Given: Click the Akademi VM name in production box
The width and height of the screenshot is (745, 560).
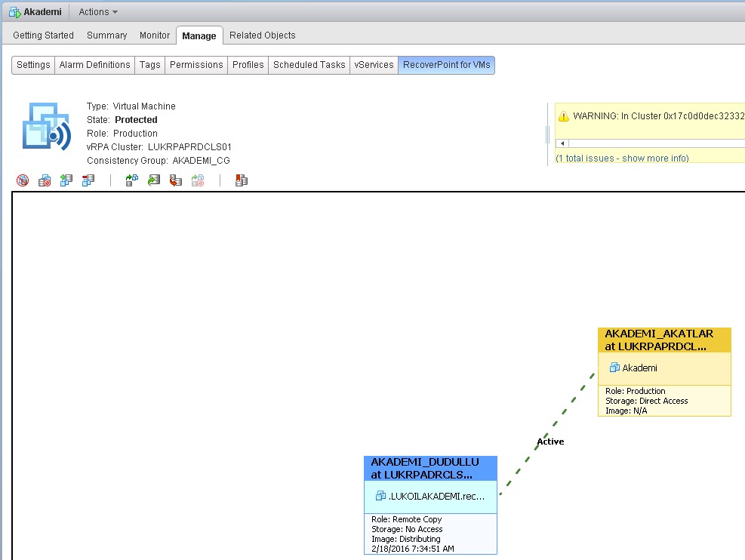Looking at the screenshot, I should tap(639, 368).
